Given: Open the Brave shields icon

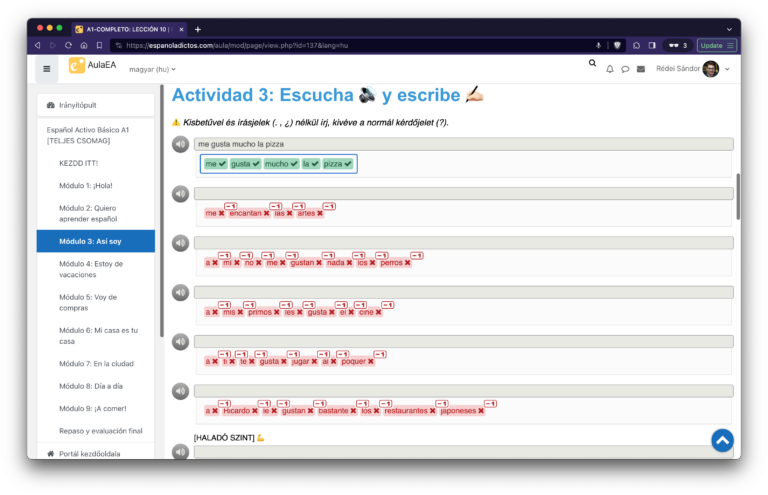Looking at the screenshot, I should [617, 46].
